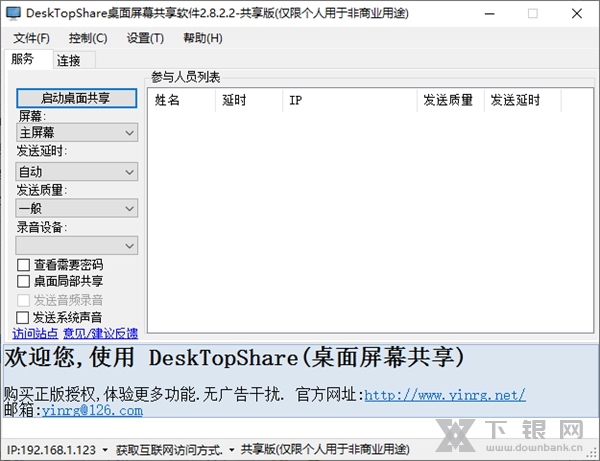Switch to the 连接 tab
This screenshot has height=461, width=600.
(x=69, y=60)
